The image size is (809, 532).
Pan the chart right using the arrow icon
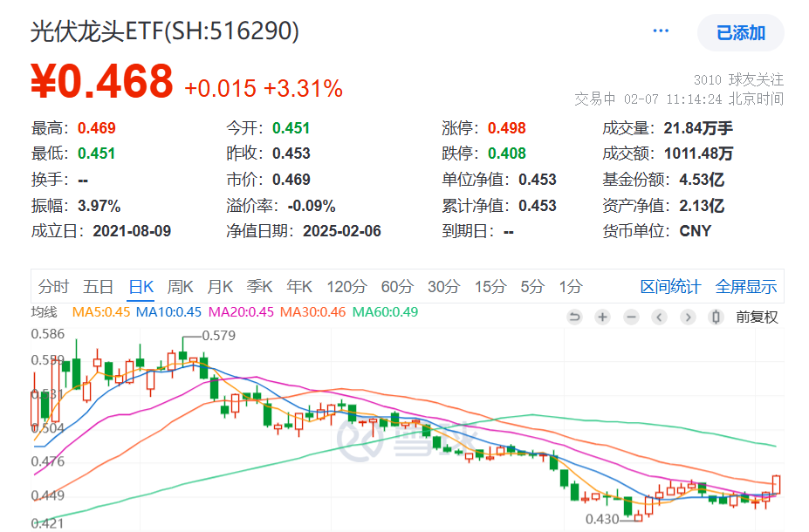[x=689, y=317]
